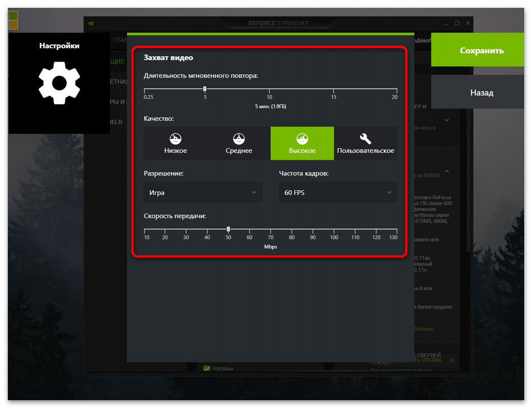This screenshot has width=532, height=408.
Task: Click the instant replay duration slider handle
Action: (x=205, y=89)
